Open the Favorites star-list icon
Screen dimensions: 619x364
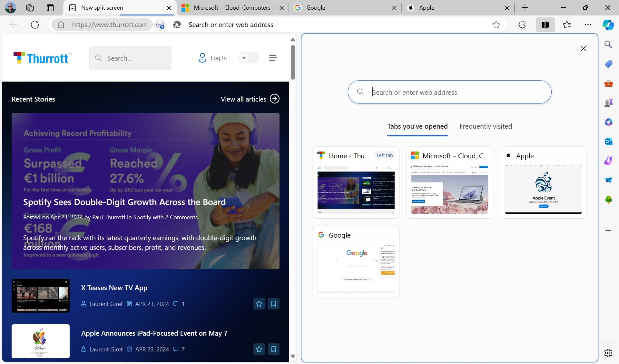click(566, 25)
